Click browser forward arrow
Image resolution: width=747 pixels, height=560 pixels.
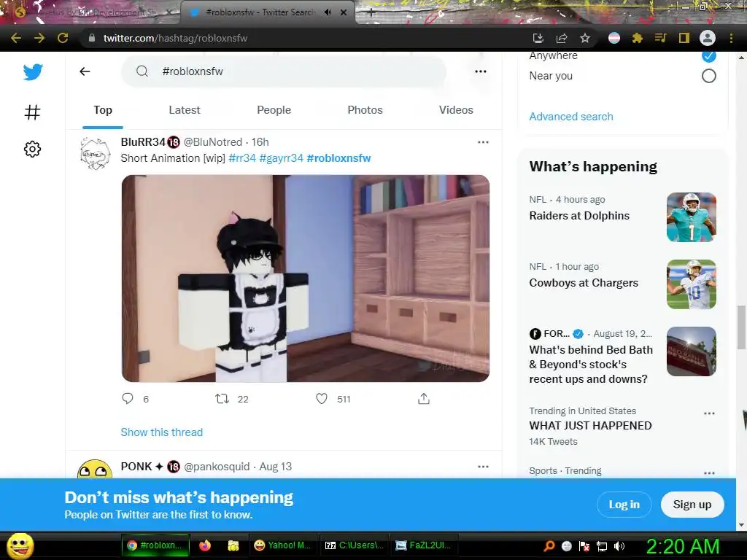(39, 38)
